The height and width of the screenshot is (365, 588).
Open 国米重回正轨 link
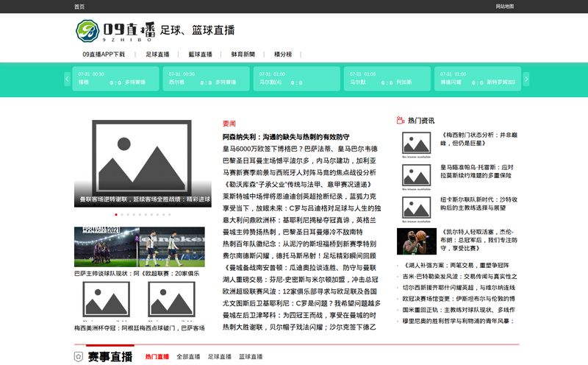[x=459, y=310]
